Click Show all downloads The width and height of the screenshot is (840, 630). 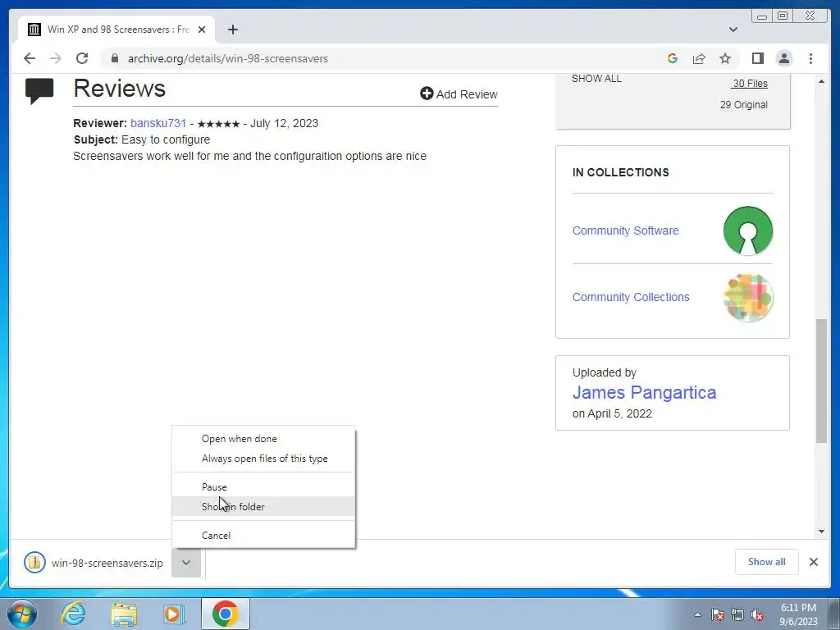767,562
